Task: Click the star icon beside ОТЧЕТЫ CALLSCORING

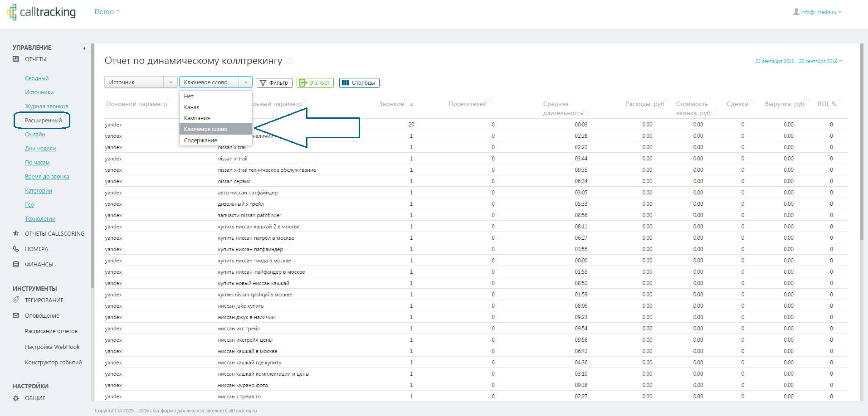Action: [16, 233]
